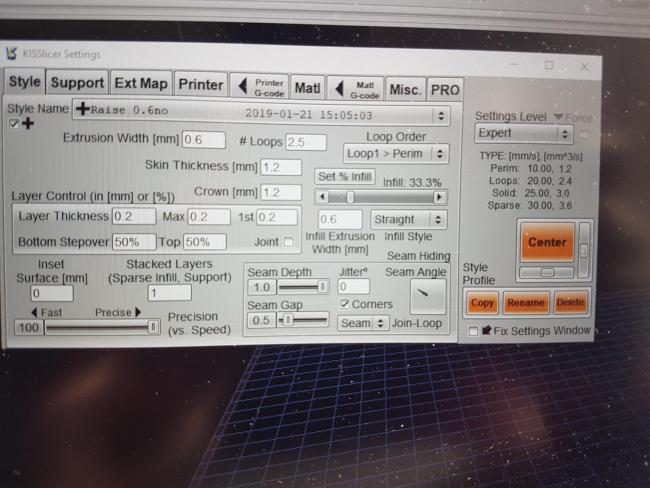Click the infill percentage slider thumb

(350, 197)
